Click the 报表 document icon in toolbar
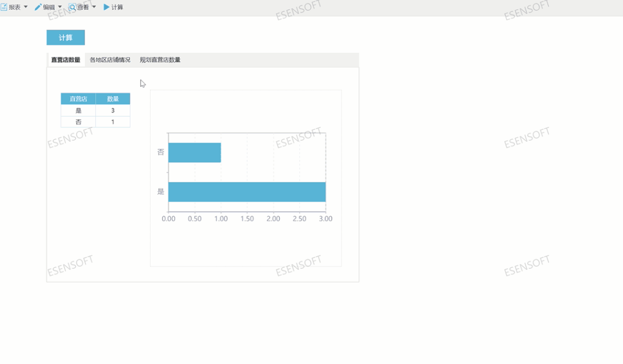Viewport: 623px width, 364px height. point(4,7)
